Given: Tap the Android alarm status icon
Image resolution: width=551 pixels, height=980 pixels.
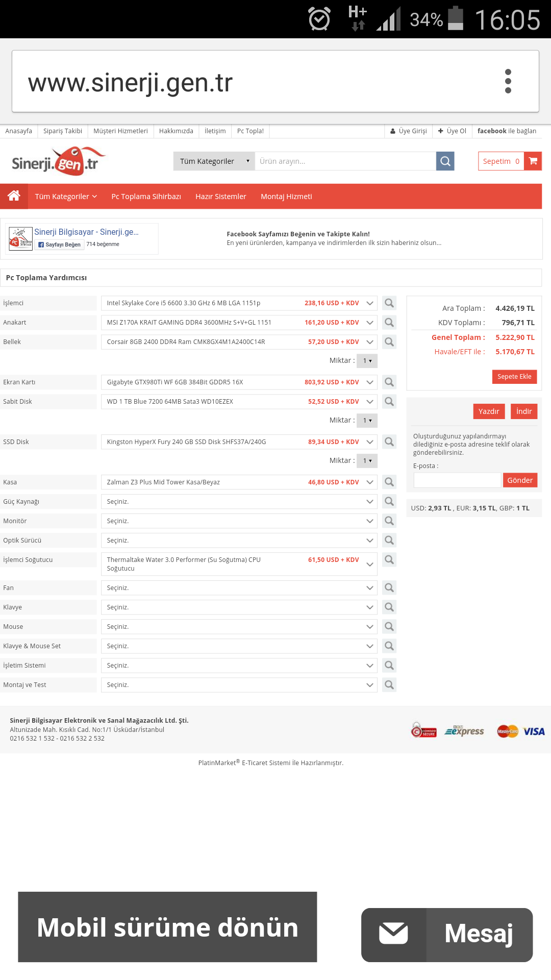Looking at the screenshot, I should click(319, 19).
